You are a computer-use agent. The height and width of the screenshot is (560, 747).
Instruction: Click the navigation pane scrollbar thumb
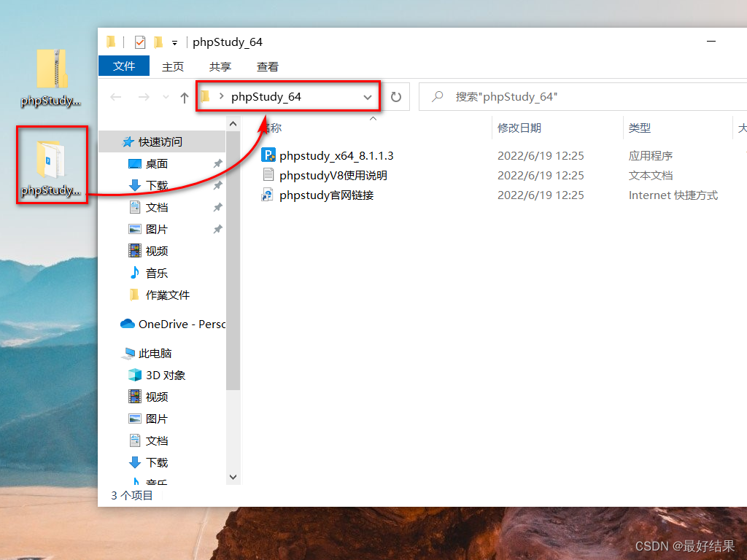tap(233, 261)
